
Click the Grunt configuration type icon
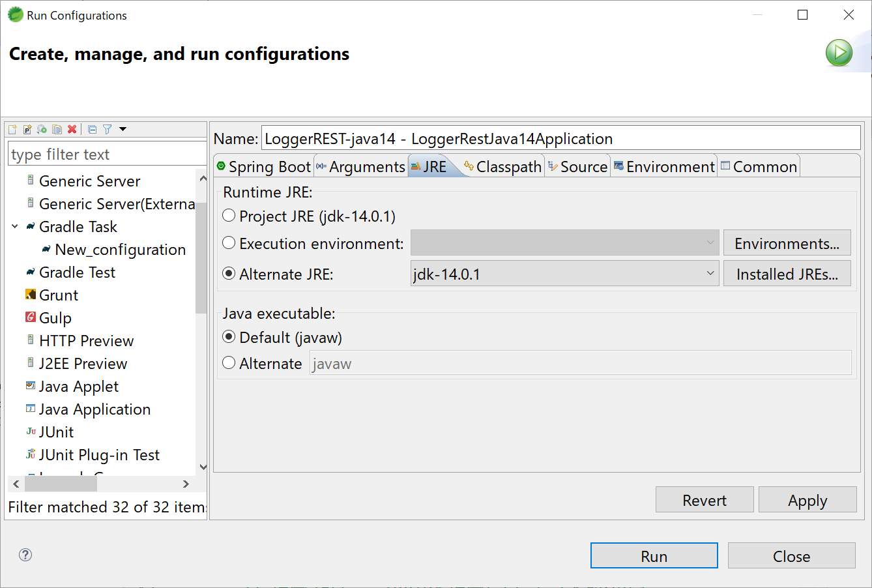point(31,295)
